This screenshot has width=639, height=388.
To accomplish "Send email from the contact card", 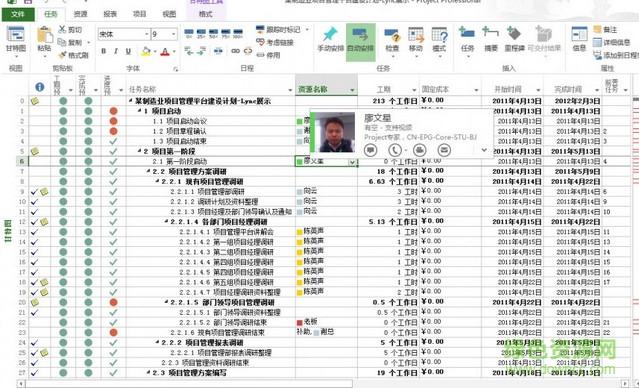I will [444, 150].
